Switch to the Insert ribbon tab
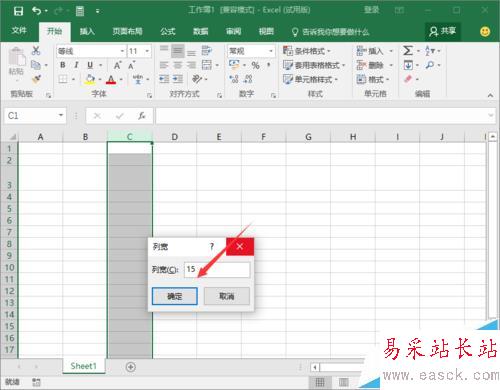Screen dimensions: 500x390 point(87,31)
